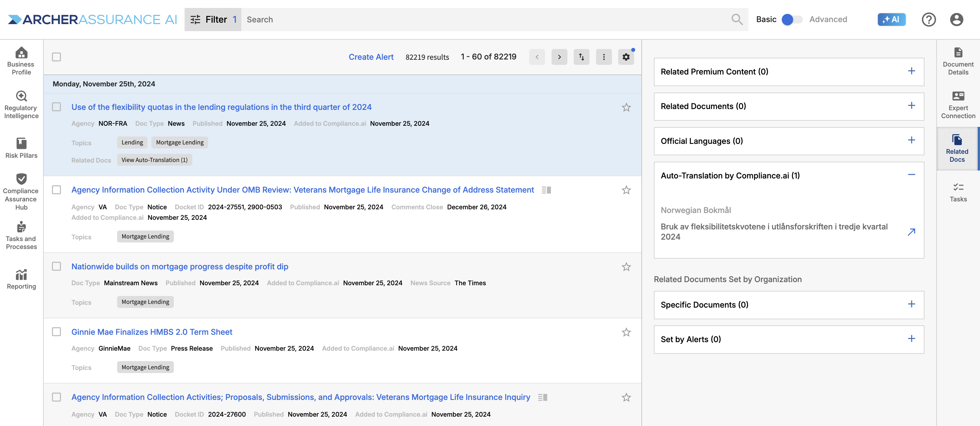Toggle Basic to Advanced search switch
980x426 pixels.
pyautogui.click(x=792, y=19)
